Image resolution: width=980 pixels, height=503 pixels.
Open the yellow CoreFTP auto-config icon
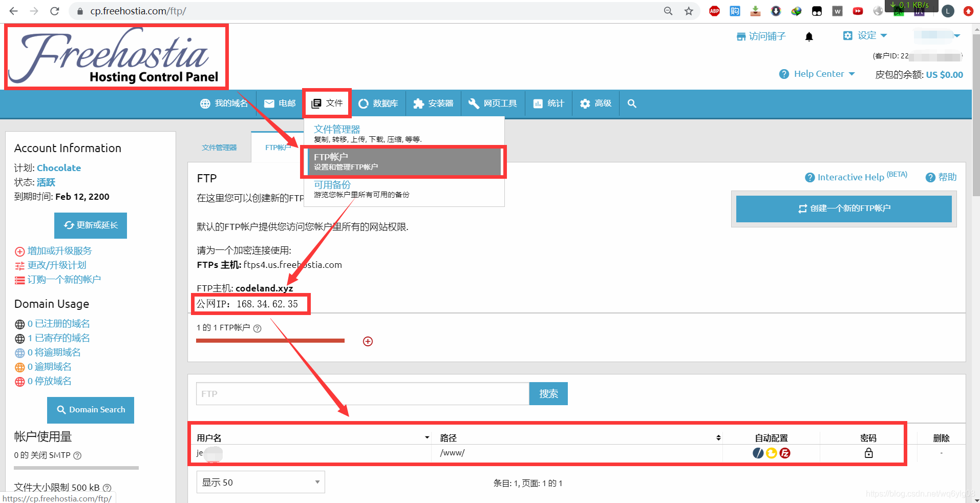(772, 453)
